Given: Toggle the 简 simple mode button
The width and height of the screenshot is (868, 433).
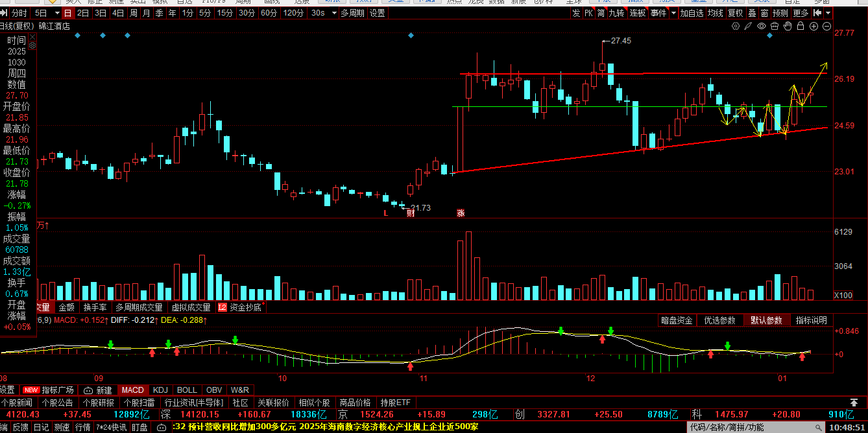Looking at the screenshot, I should point(601,13).
